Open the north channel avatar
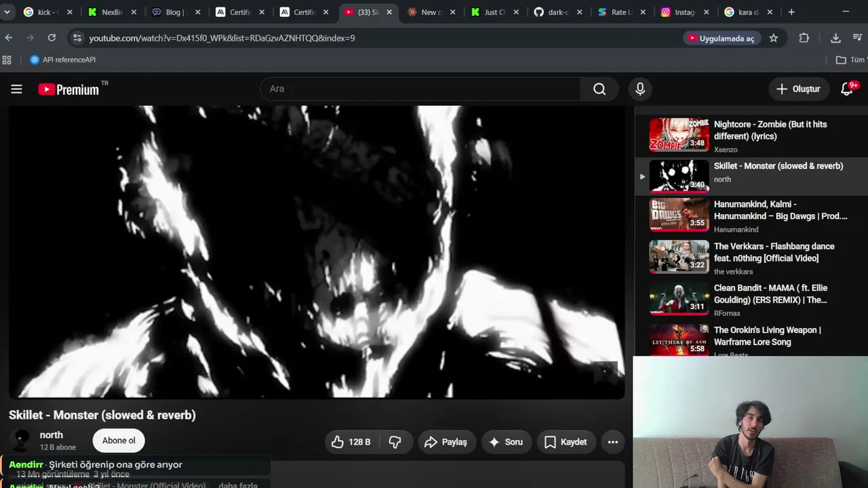The width and height of the screenshot is (868, 488). coord(22,441)
